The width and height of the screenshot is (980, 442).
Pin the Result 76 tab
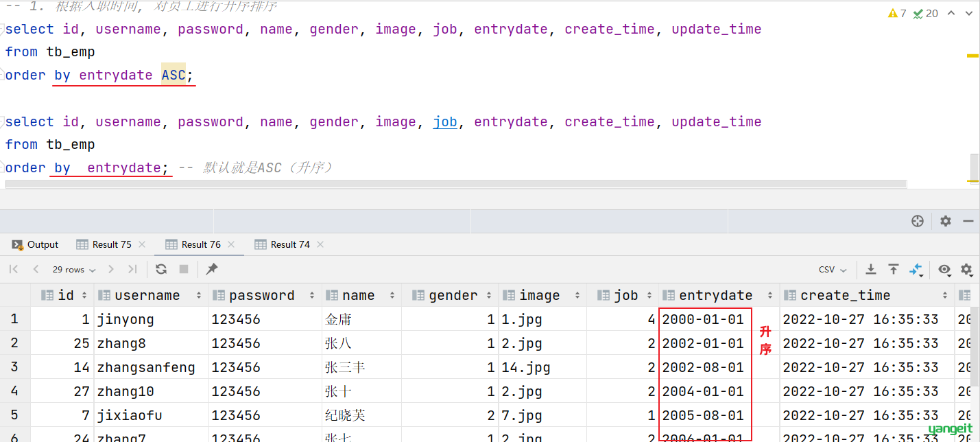(212, 269)
